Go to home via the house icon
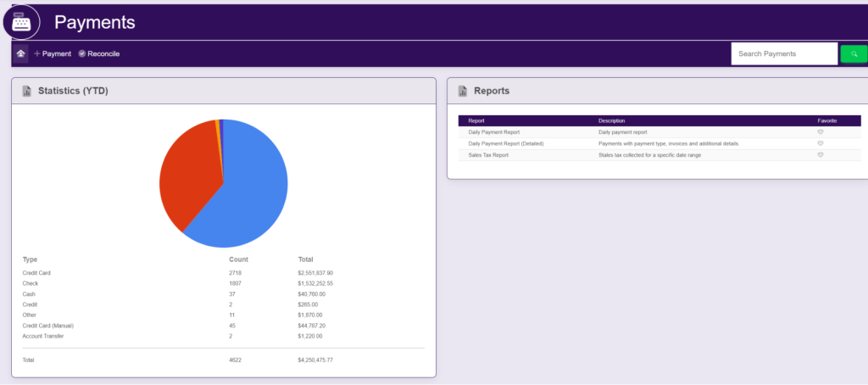This screenshot has width=868, height=385. (x=20, y=53)
